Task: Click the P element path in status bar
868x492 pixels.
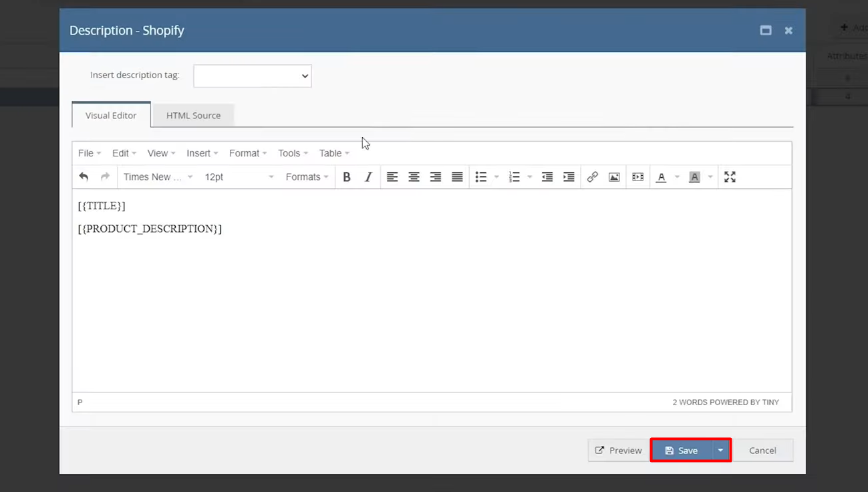Action: pyautogui.click(x=80, y=402)
